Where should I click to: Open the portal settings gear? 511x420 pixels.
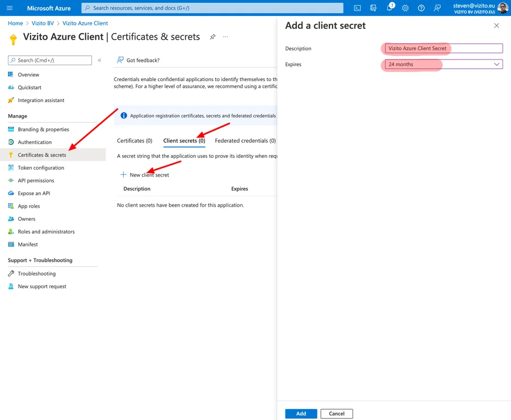tap(405, 8)
